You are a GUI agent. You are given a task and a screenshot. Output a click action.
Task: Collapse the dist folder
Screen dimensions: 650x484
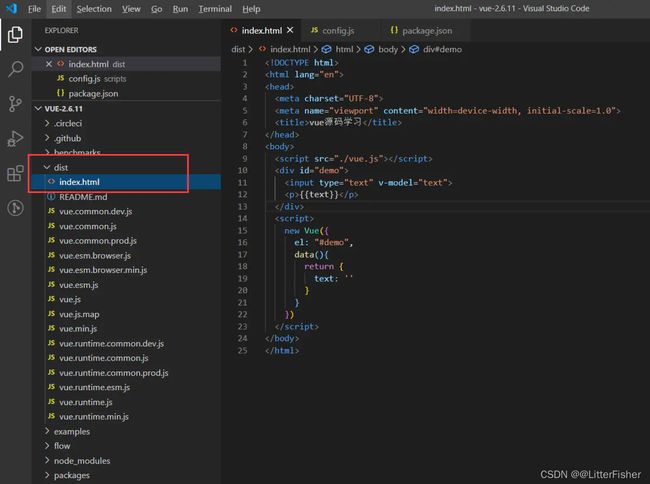click(x=61, y=167)
